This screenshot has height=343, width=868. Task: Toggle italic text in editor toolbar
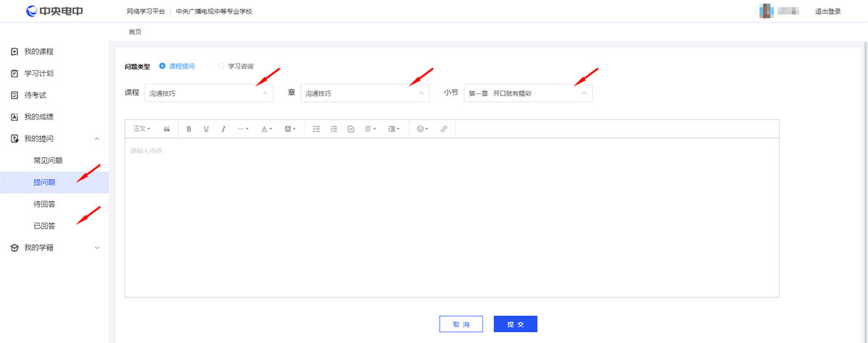click(224, 129)
